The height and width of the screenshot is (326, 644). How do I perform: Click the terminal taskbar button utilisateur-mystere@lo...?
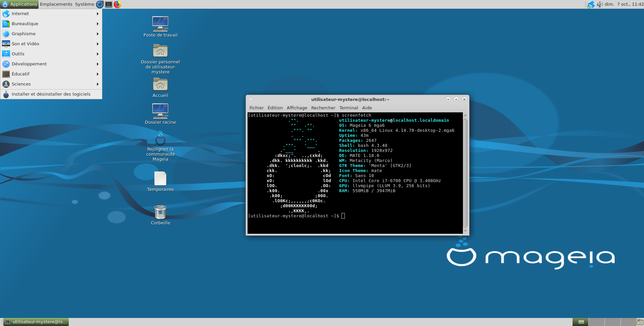[x=36, y=322]
